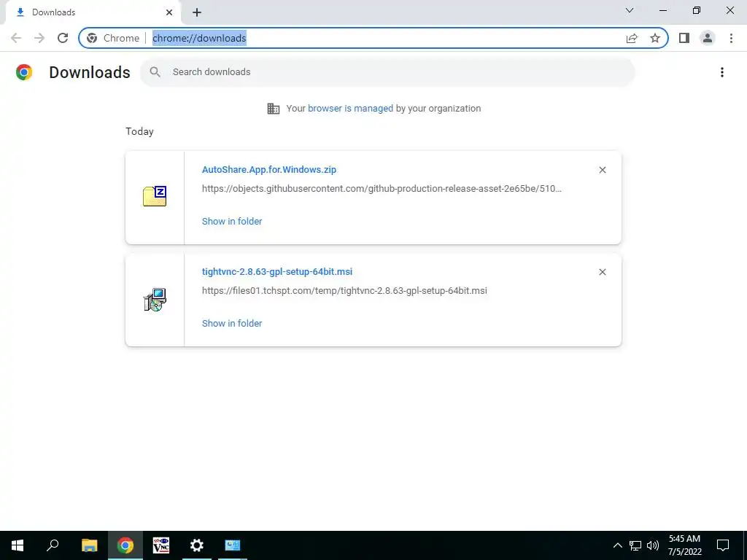Screen dimensions: 747x560
Task: Click the Chrome taskbar icon
Action: (125, 545)
